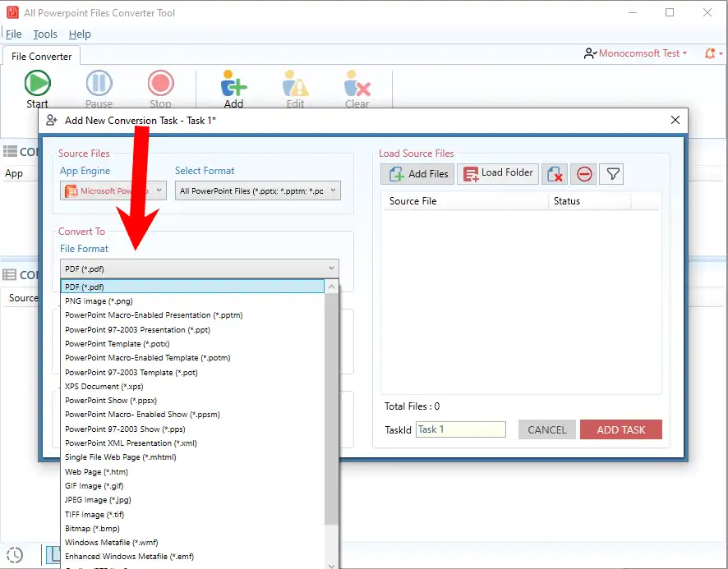Select Windows Metafile (*.wmf) format

click(x=192, y=543)
